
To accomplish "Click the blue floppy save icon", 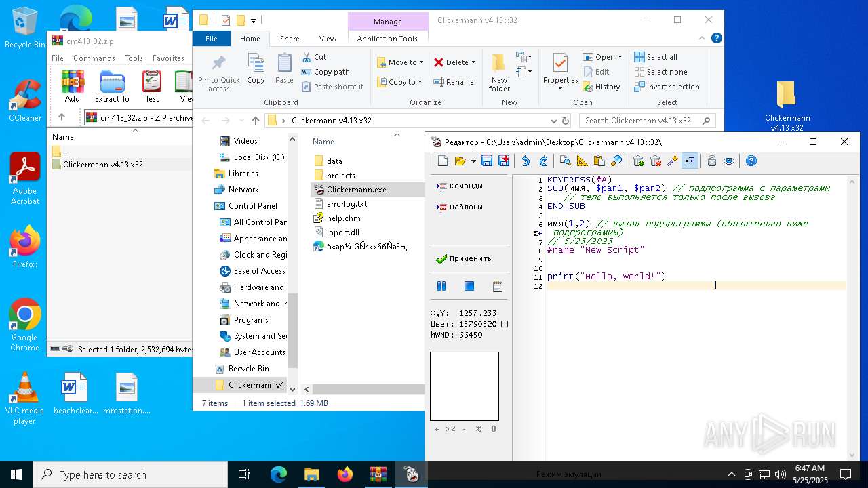I will (x=486, y=161).
